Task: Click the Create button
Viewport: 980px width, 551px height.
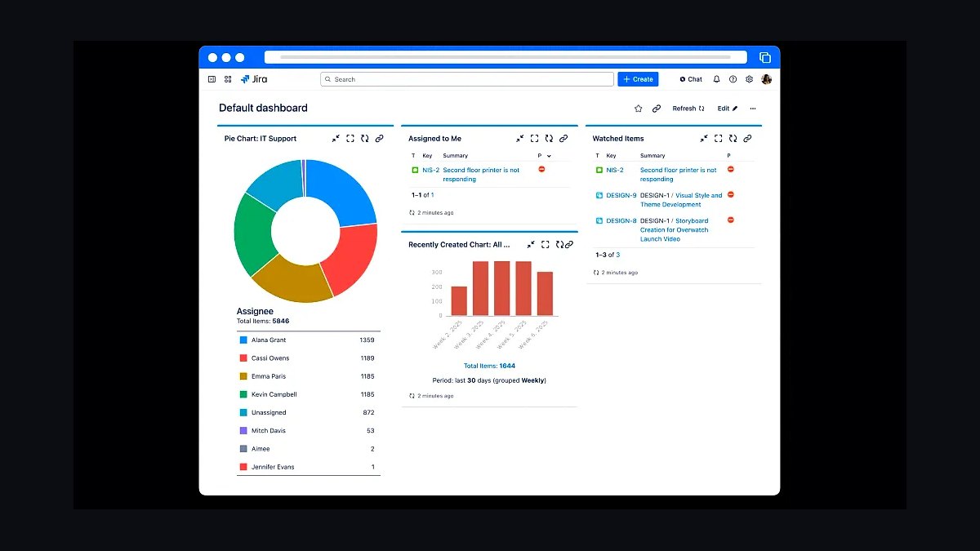Action: pos(638,79)
